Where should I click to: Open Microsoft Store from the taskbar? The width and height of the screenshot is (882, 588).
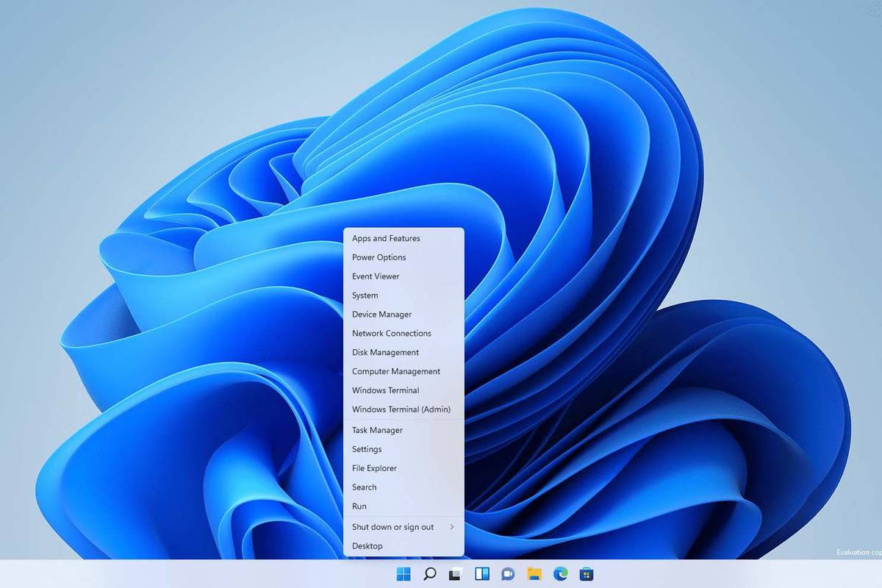[x=586, y=574]
